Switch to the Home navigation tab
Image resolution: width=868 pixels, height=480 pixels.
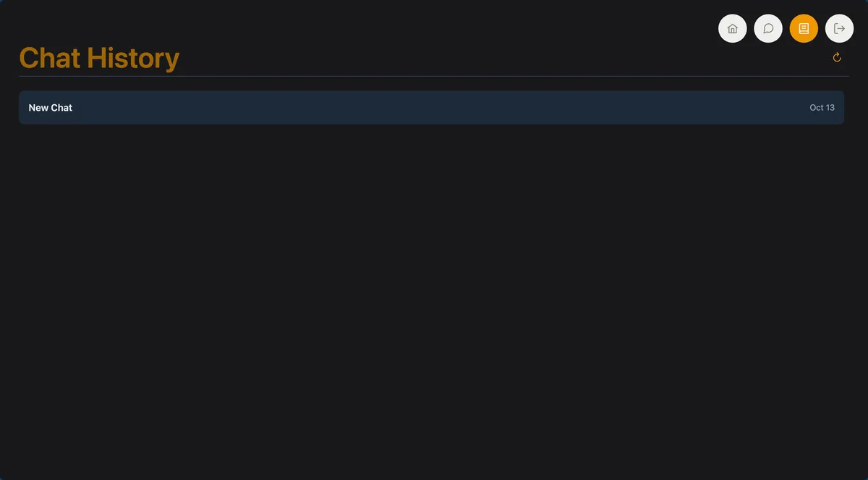(732, 29)
